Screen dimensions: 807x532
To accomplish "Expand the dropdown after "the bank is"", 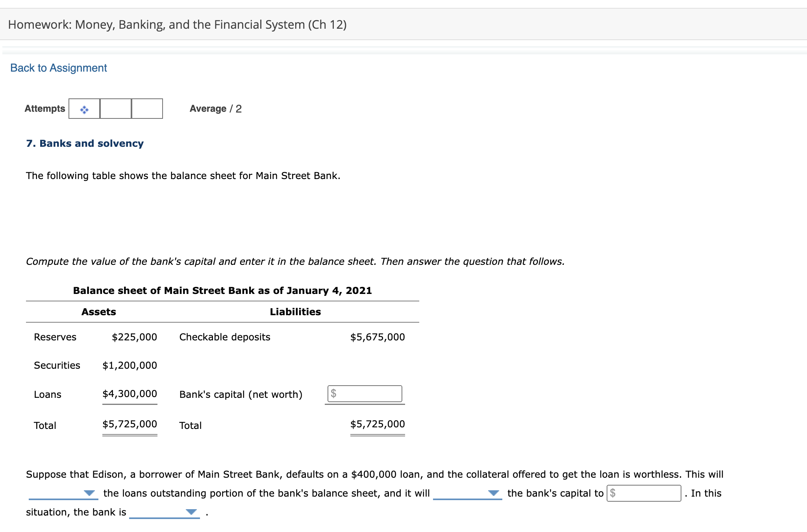I will coord(190,512).
